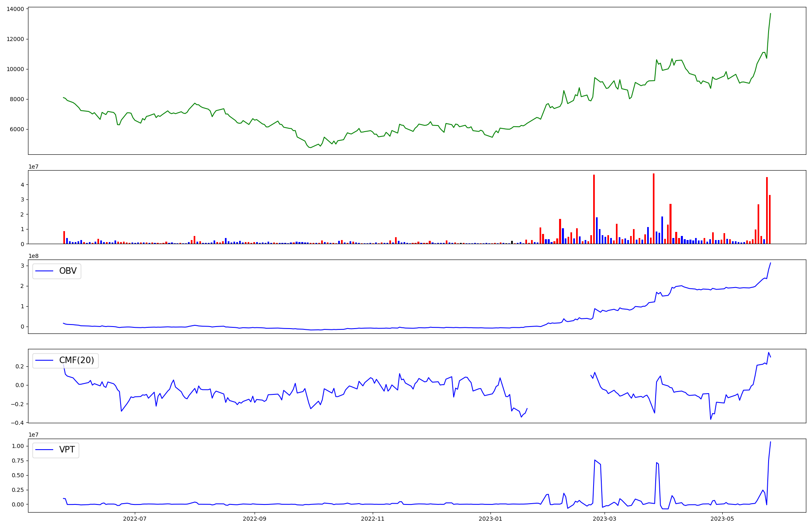Click the 2023-05 date tick label

coord(723,519)
